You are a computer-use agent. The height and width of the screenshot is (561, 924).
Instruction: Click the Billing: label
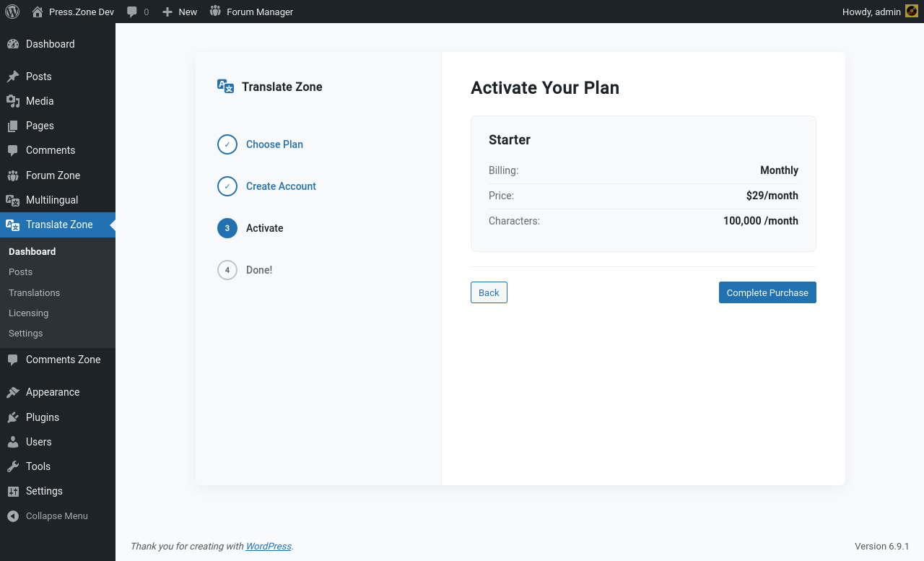(504, 170)
